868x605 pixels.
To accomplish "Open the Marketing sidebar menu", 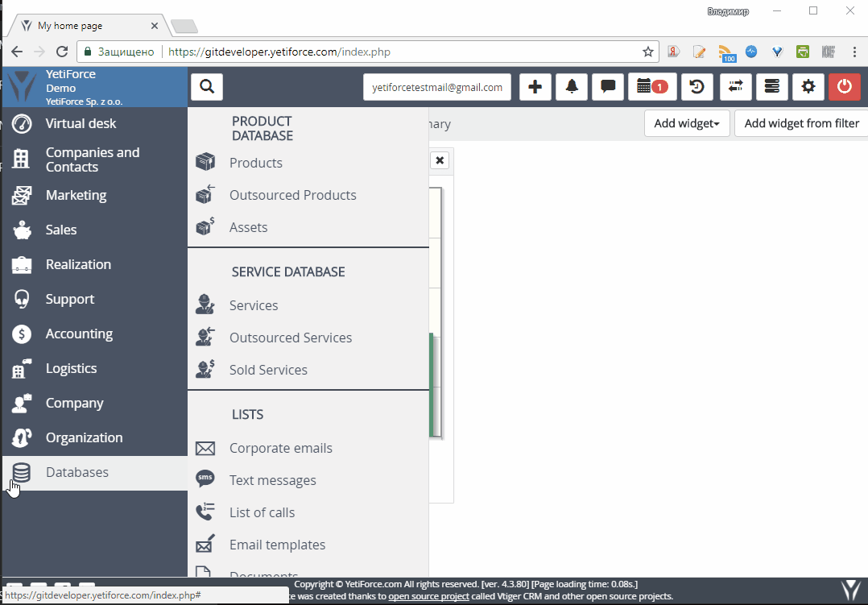I will click(95, 195).
